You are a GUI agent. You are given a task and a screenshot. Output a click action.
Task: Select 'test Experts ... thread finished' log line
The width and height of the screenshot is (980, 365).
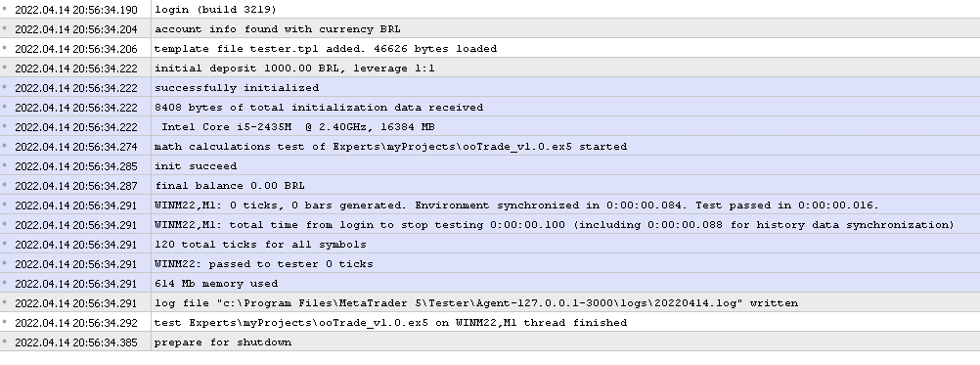tap(390, 323)
